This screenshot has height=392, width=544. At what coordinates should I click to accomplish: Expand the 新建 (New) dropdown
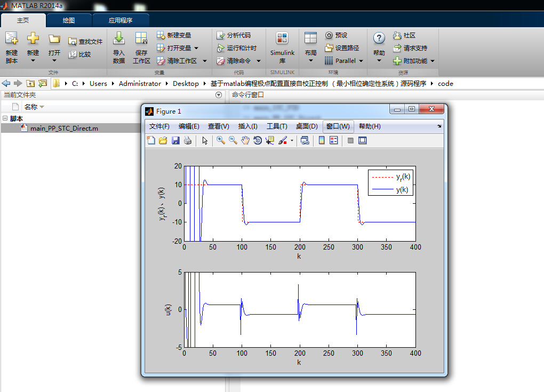[x=33, y=61]
